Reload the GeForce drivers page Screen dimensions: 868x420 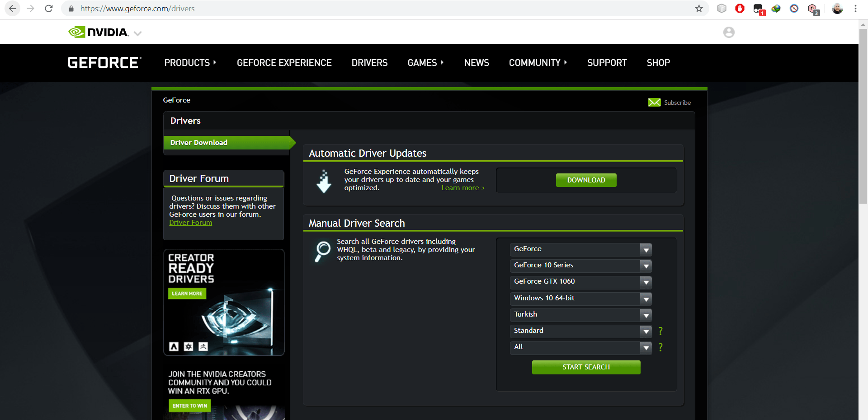pos(49,9)
